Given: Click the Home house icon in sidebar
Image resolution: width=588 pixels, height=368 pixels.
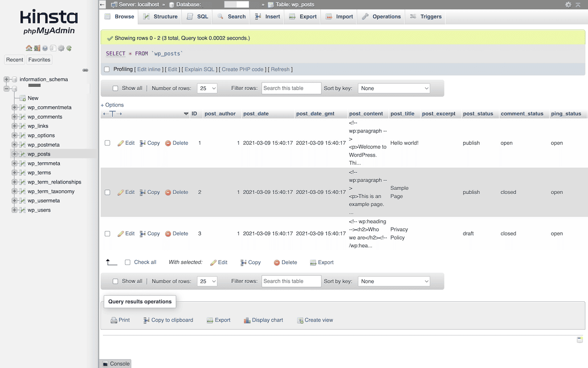Looking at the screenshot, I should coord(29,48).
